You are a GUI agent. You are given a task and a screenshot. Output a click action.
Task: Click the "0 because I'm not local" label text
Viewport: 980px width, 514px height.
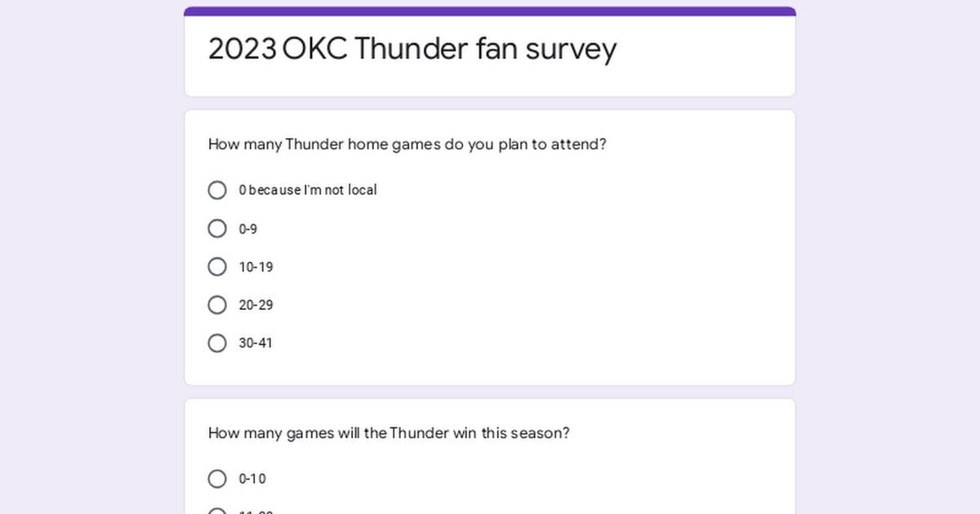pos(308,190)
